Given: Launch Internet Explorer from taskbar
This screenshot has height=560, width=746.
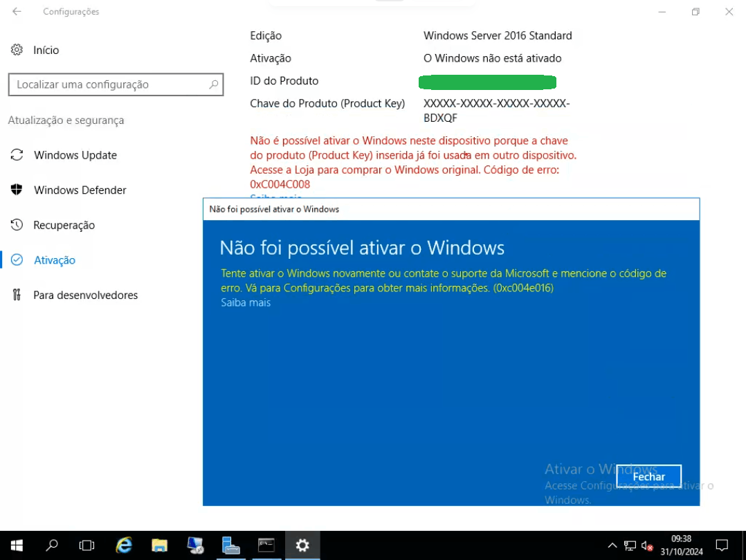Looking at the screenshot, I should coord(124,545).
